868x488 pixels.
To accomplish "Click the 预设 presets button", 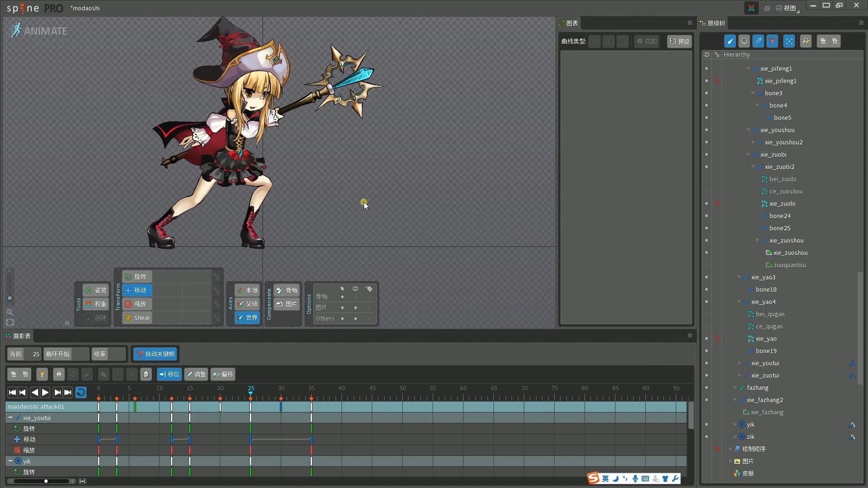I will pos(679,41).
